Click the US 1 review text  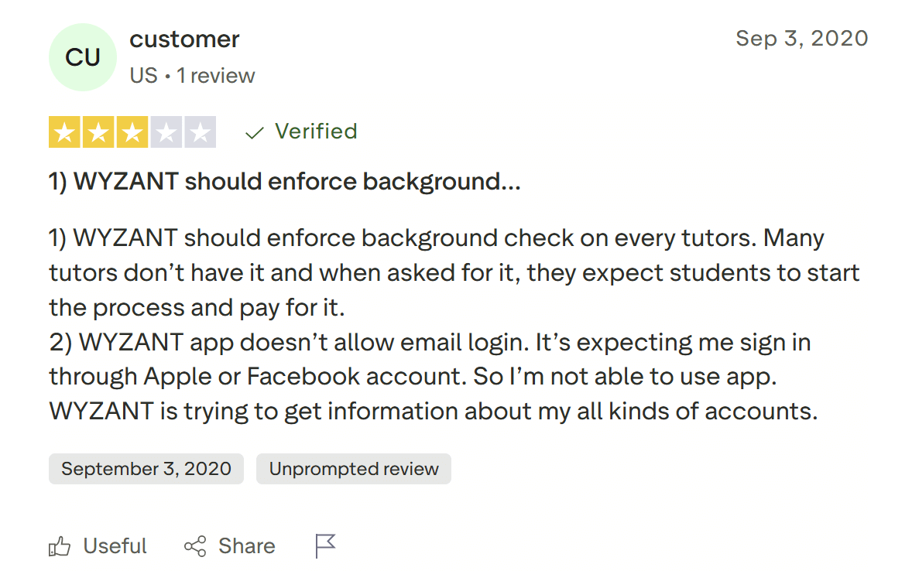pyautogui.click(x=192, y=76)
